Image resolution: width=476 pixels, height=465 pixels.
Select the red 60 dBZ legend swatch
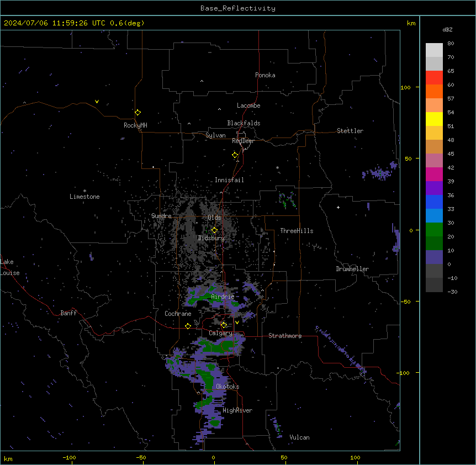click(434, 77)
